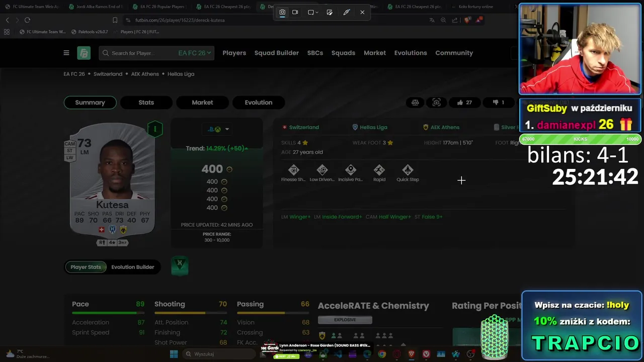Upvote the player with thumbs-up 27

[x=464, y=103]
